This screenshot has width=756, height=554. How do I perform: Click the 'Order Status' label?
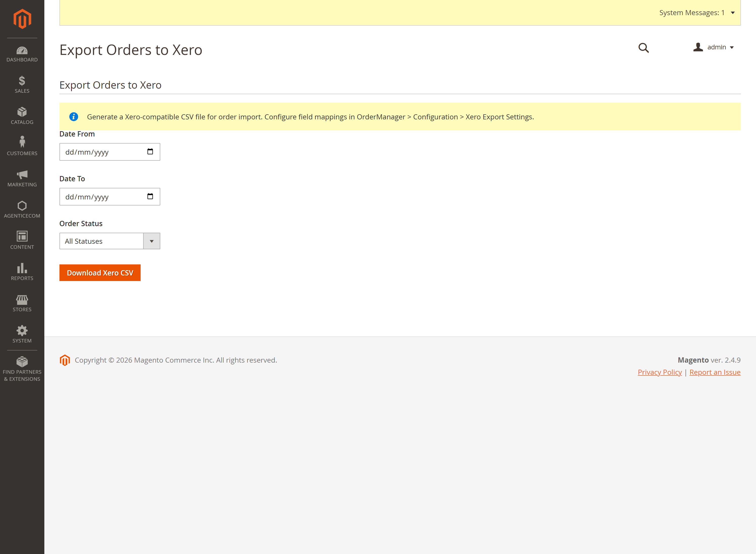coord(81,223)
